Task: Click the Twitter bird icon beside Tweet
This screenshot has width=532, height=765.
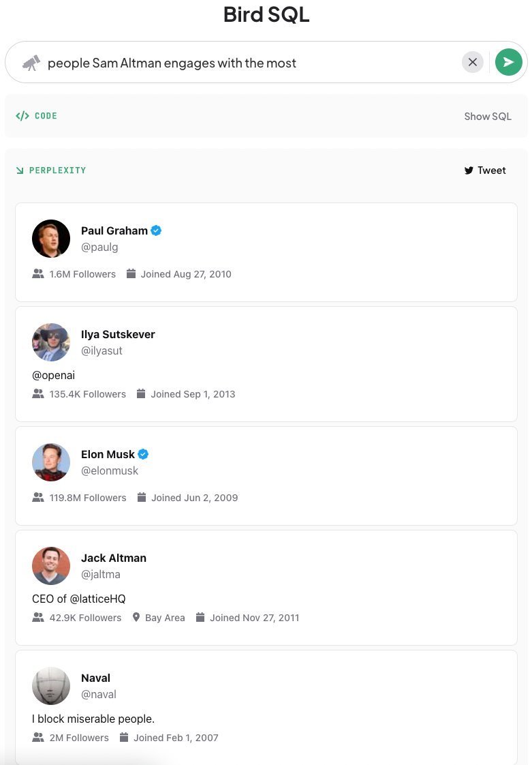Action: click(x=469, y=170)
